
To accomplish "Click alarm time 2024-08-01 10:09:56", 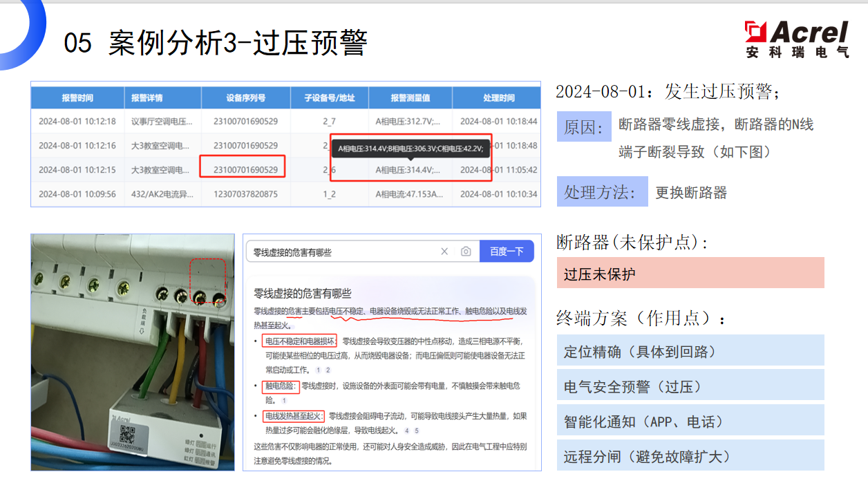I will [x=77, y=194].
